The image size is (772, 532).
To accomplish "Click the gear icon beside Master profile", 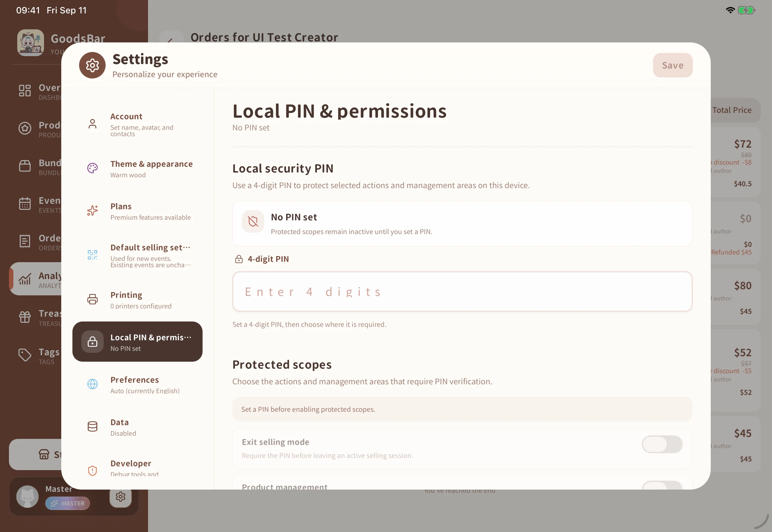I will (x=120, y=497).
